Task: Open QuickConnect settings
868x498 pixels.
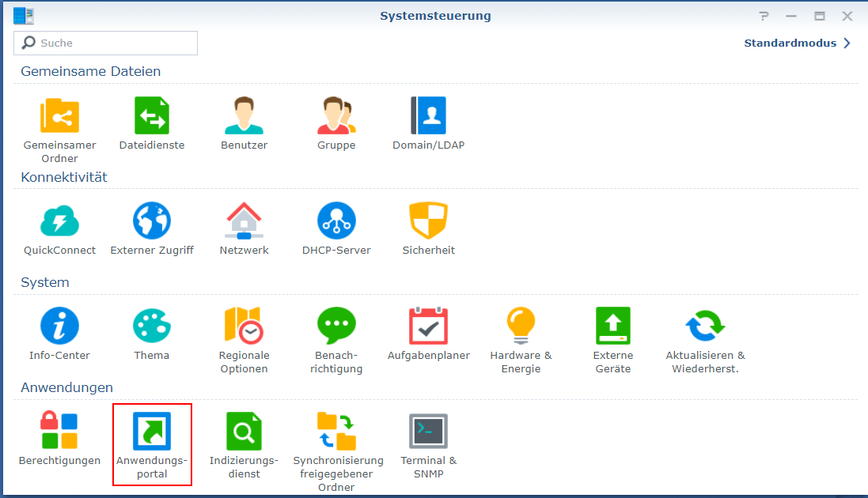Action: [x=59, y=221]
